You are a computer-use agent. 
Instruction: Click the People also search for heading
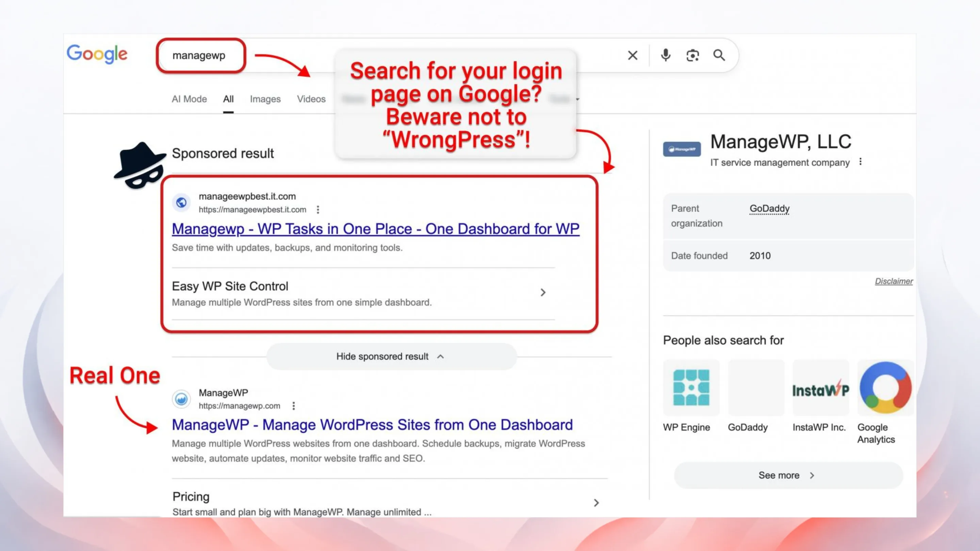click(x=723, y=340)
